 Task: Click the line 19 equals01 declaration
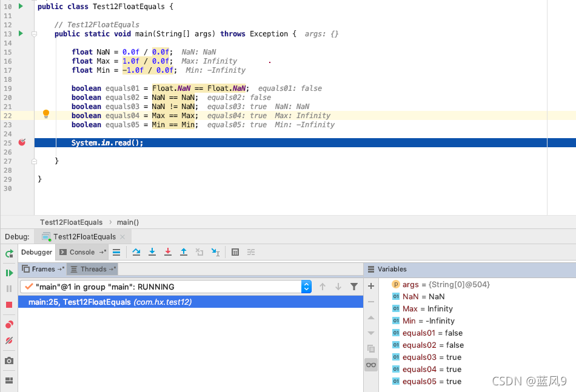pyautogui.click(x=160, y=88)
